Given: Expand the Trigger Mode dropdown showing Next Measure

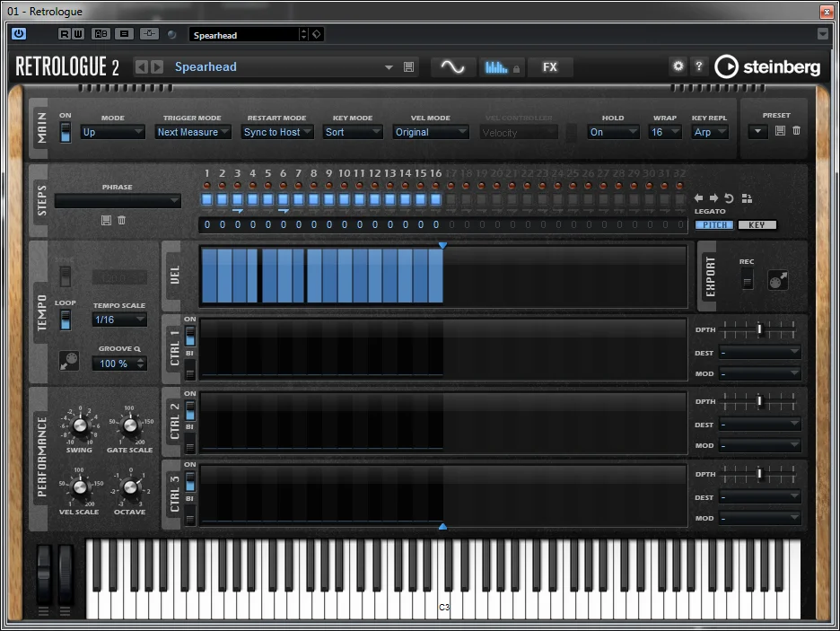Looking at the screenshot, I should point(193,132).
